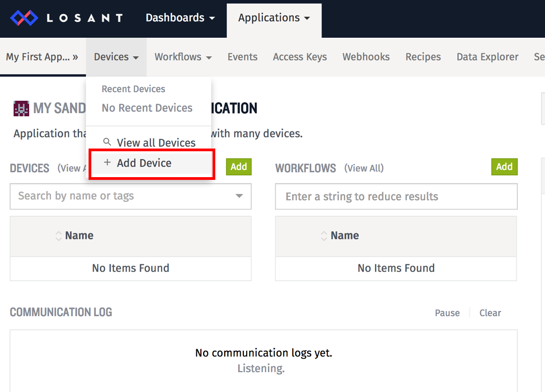
Task: Open the View All link for Workflows
Action: coord(364,168)
